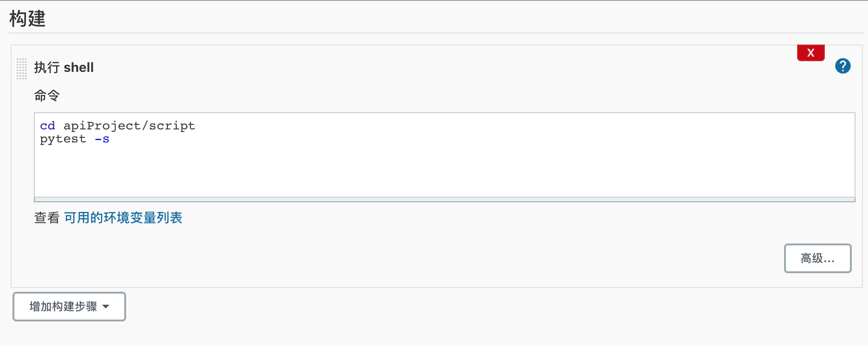
Task: Open help for the shell build step
Action: pos(843,66)
